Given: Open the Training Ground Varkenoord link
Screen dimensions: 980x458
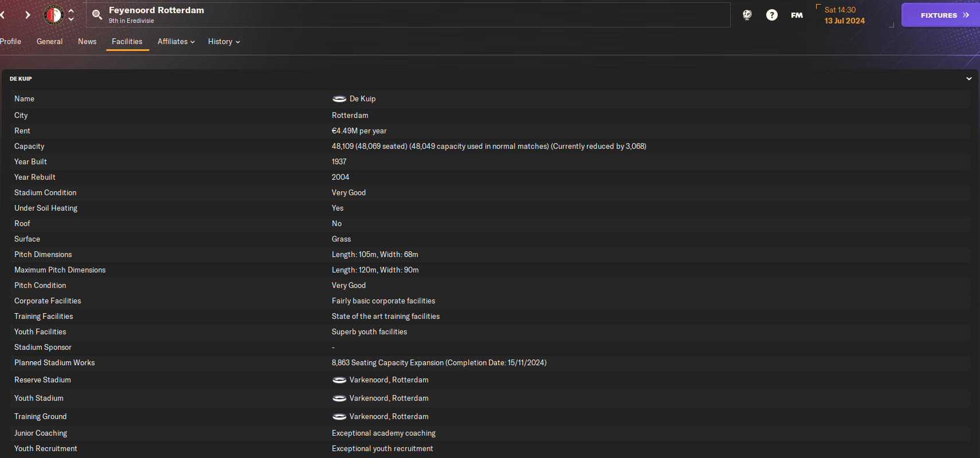Looking at the screenshot, I should pyautogui.click(x=389, y=417).
